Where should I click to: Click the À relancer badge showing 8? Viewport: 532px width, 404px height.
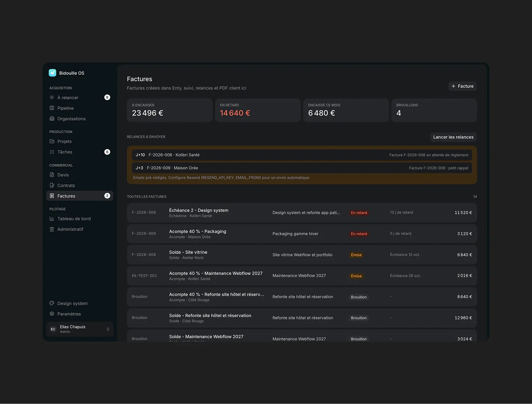(x=107, y=97)
